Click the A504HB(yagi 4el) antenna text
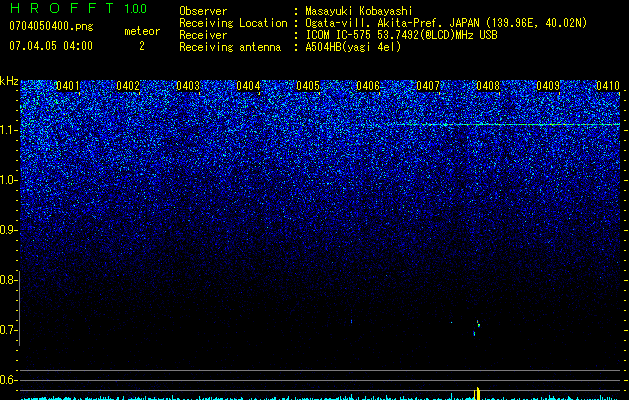 point(353,47)
